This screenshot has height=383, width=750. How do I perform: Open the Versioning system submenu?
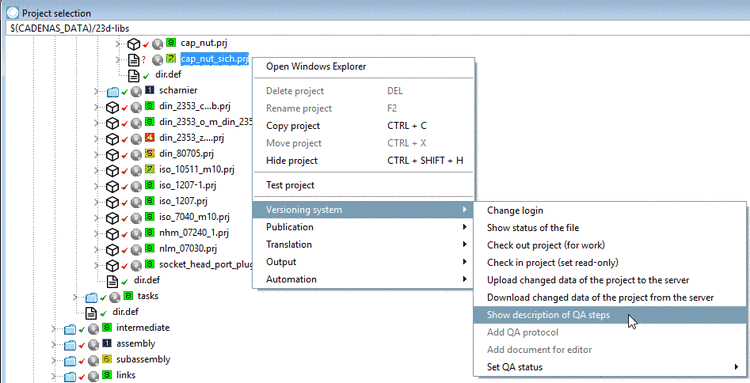click(363, 209)
